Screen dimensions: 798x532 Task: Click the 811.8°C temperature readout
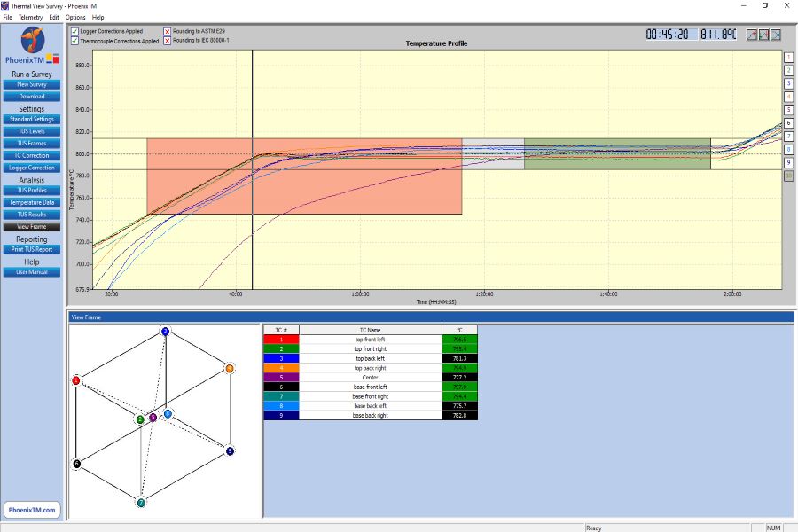pos(718,34)
